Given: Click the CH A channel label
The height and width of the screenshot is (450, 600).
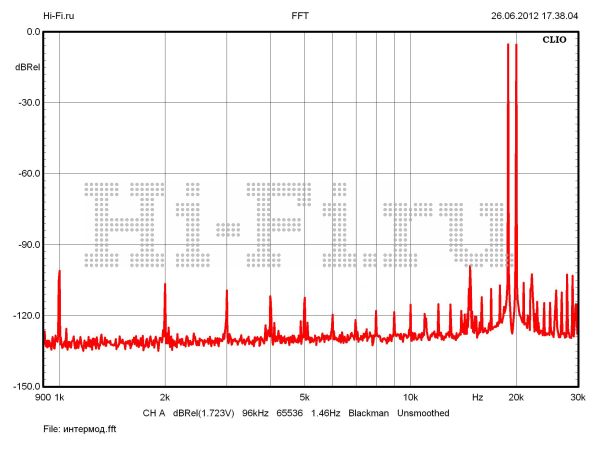Looking at the screenshot, I should [153, 412].
